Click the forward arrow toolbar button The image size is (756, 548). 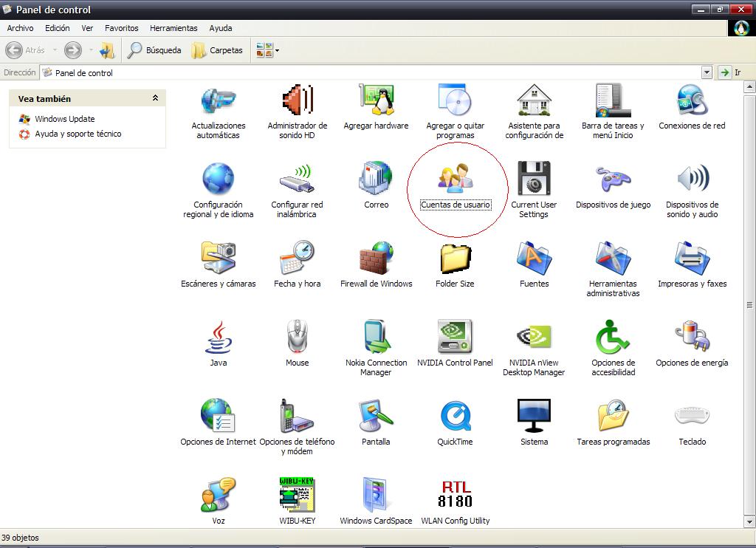[73, 49]
